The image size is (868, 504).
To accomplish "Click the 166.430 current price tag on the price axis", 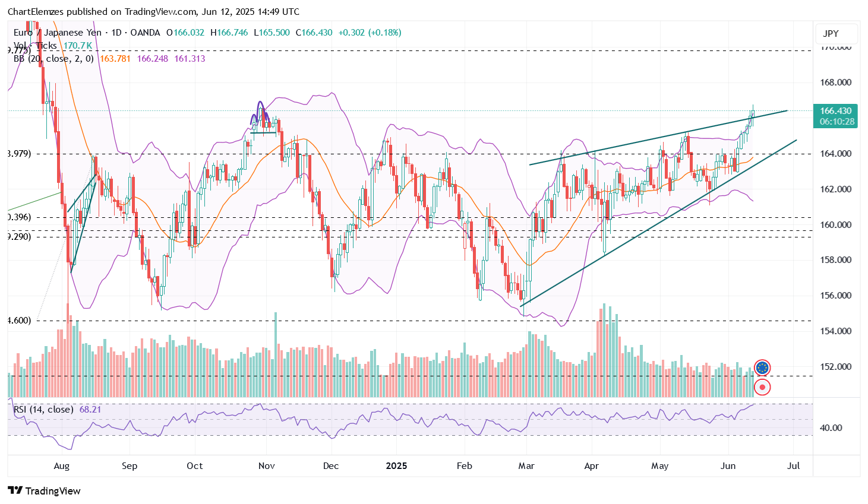I will click(835, 111).
